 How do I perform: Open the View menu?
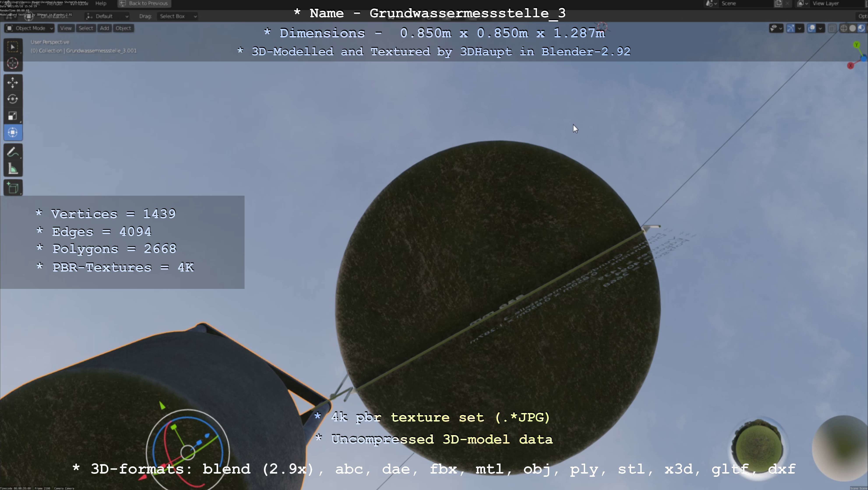pos(66,28)
